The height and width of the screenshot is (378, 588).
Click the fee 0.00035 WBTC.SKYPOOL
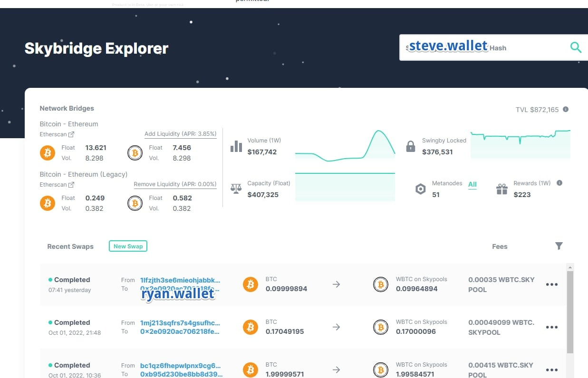click(501, 284)
